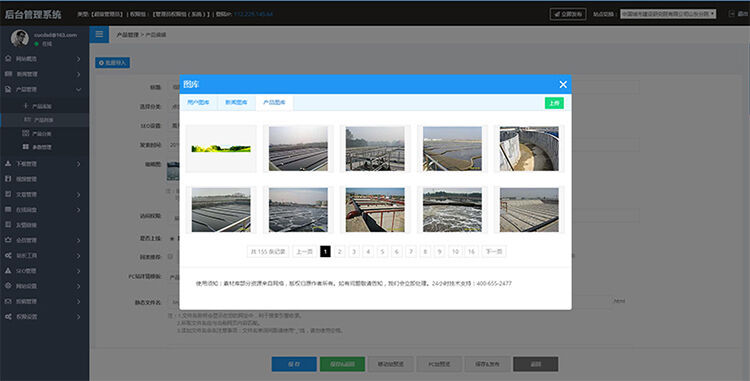Click the four-squares icon for 参数管理

coord(26,147)
